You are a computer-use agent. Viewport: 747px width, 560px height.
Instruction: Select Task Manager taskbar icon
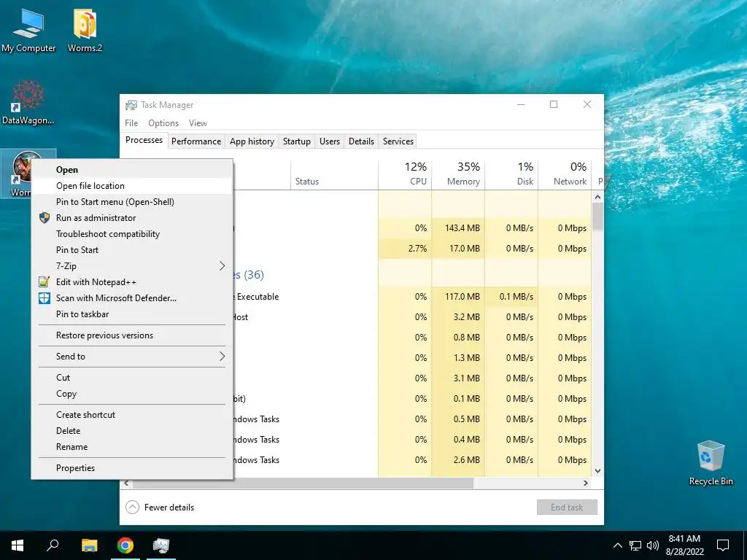[161, 545]
